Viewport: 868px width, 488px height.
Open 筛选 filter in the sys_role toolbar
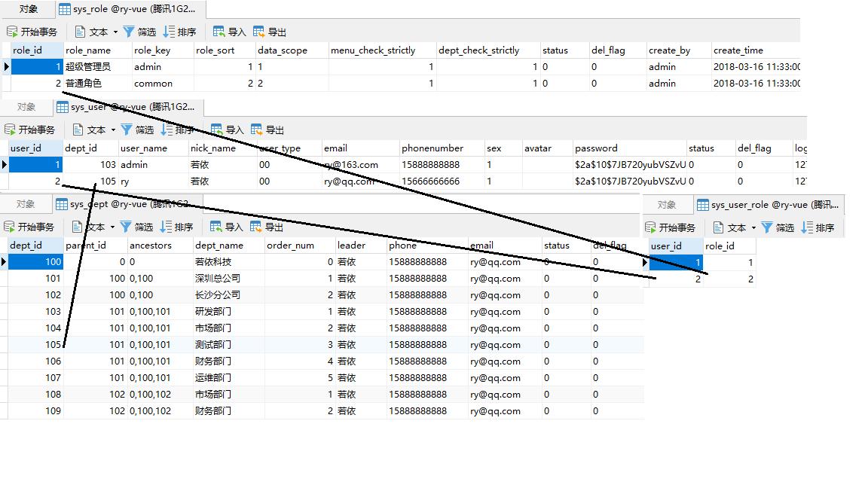tap(139, 32)
